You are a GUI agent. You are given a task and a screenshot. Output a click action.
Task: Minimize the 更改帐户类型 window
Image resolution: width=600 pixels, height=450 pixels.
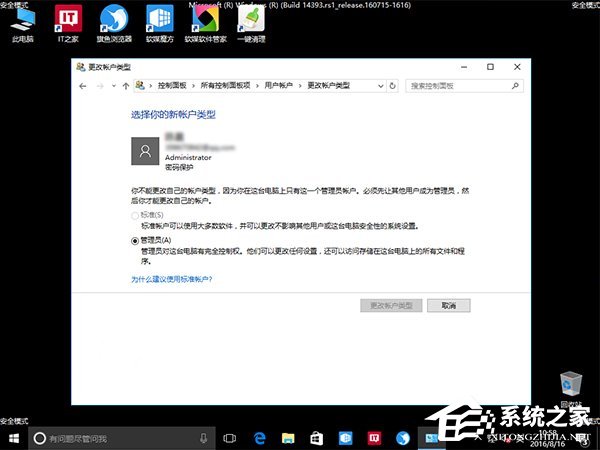click(464, 67)
